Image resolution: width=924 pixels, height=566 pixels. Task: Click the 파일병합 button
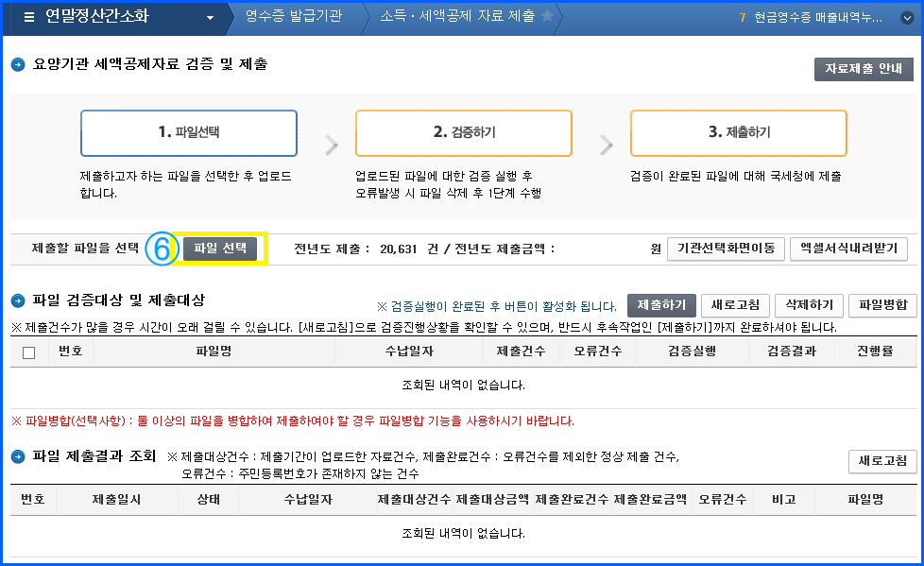(x=882, y=305)
